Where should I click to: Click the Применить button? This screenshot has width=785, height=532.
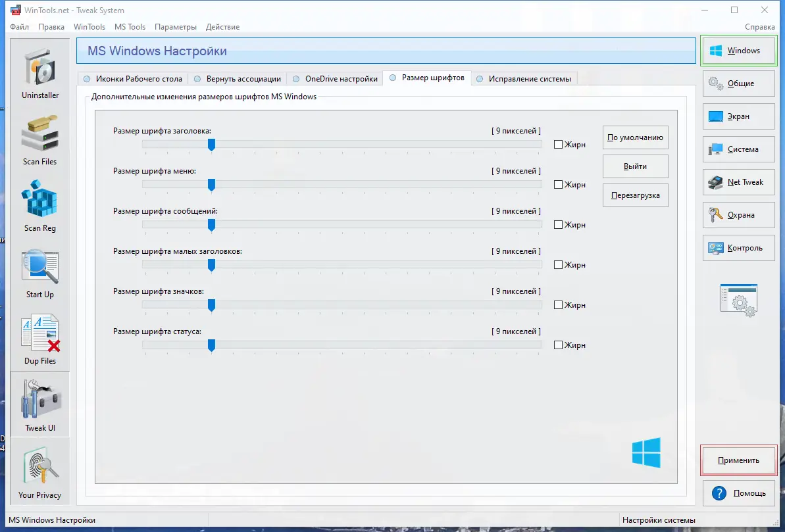(x=738, y=460)
